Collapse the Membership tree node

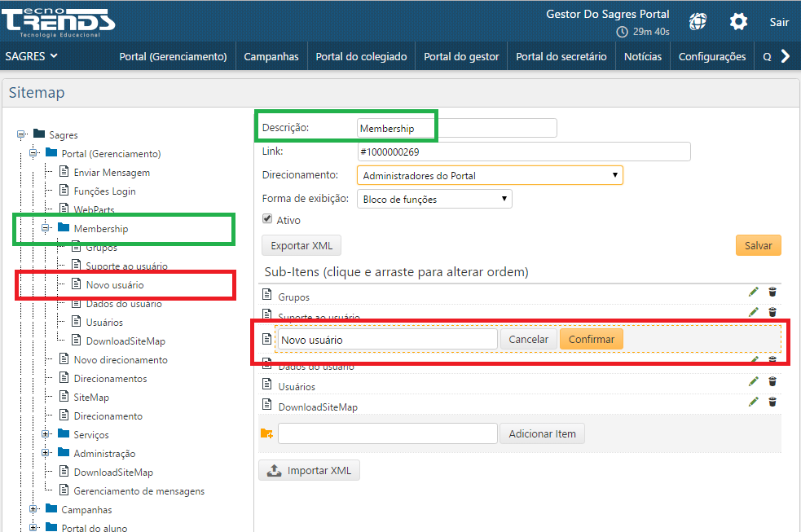coord(46,229)
